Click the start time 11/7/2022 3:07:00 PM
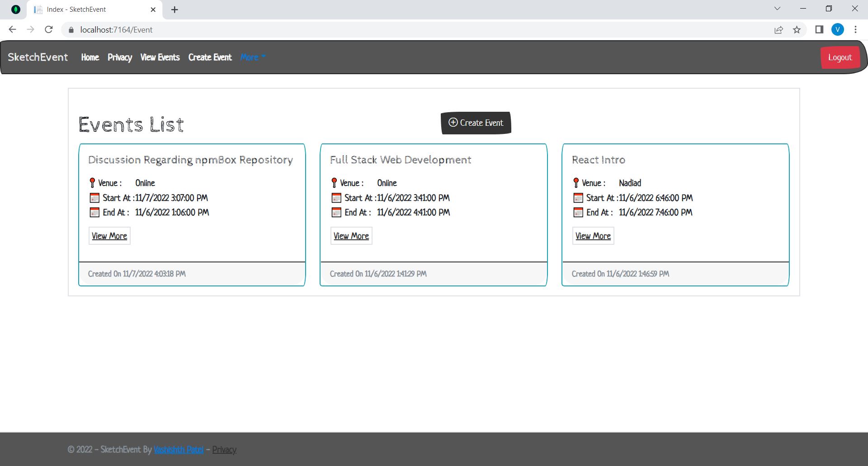868x466 pixels. (x=172, y=198)
